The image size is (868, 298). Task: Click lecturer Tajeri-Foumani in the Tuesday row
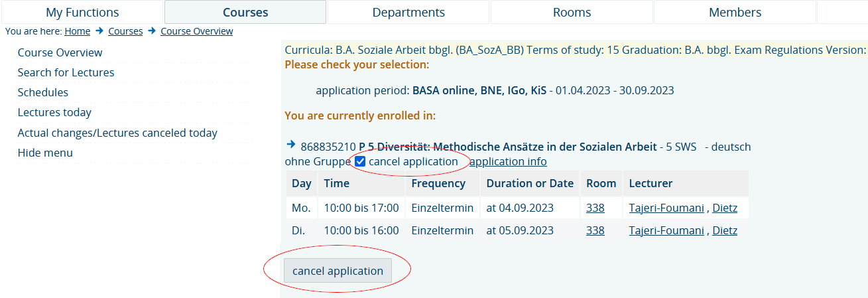(666, 230)
